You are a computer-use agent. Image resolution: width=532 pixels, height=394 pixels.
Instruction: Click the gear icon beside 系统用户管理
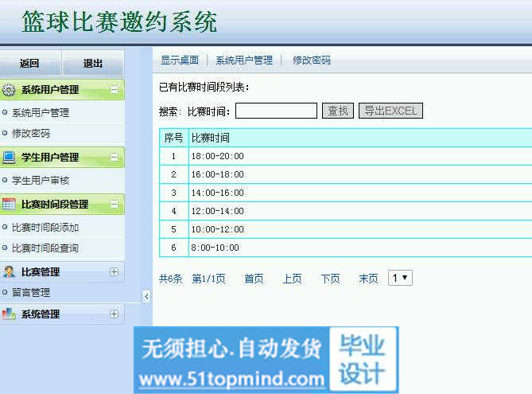coord(10,90)
